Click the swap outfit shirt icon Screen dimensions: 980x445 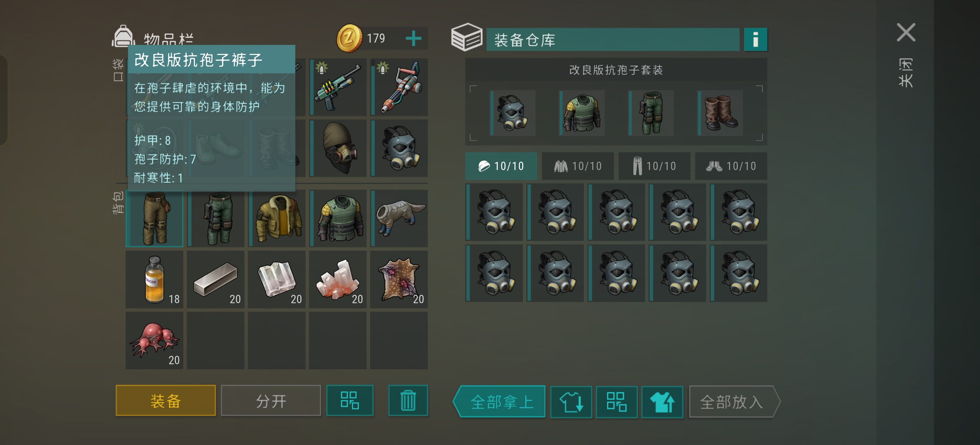click(x=571, y=402)
